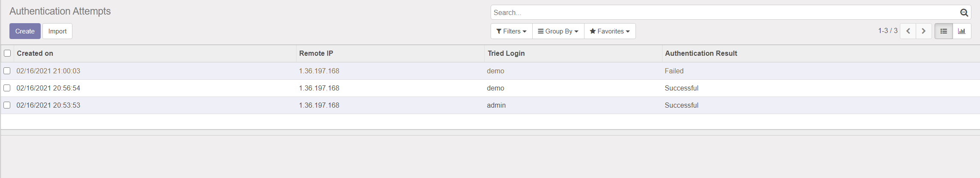Click the search magnifier icon
This screenshot has height=178, width=980.
pyautogui.click(x=964, y=12)
